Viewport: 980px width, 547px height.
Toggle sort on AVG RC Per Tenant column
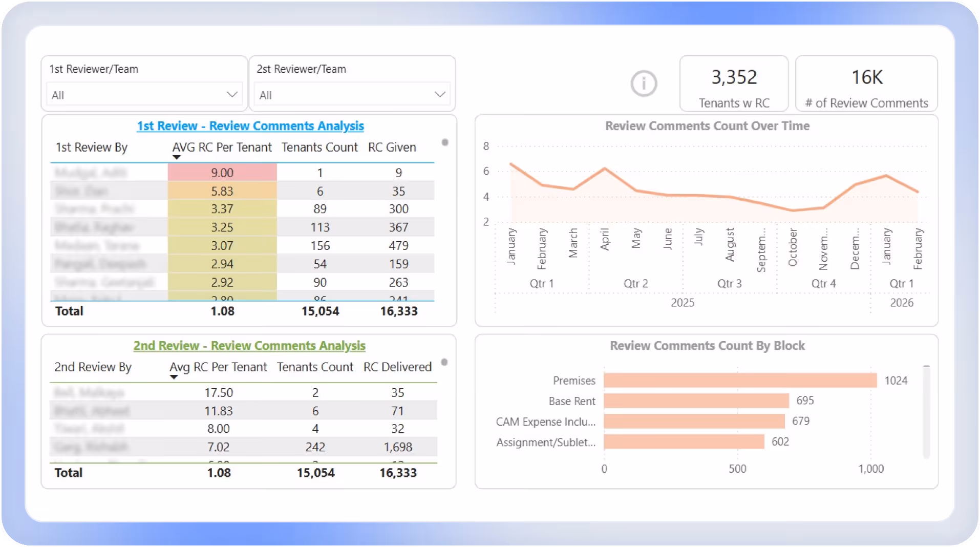click(222, 147)
